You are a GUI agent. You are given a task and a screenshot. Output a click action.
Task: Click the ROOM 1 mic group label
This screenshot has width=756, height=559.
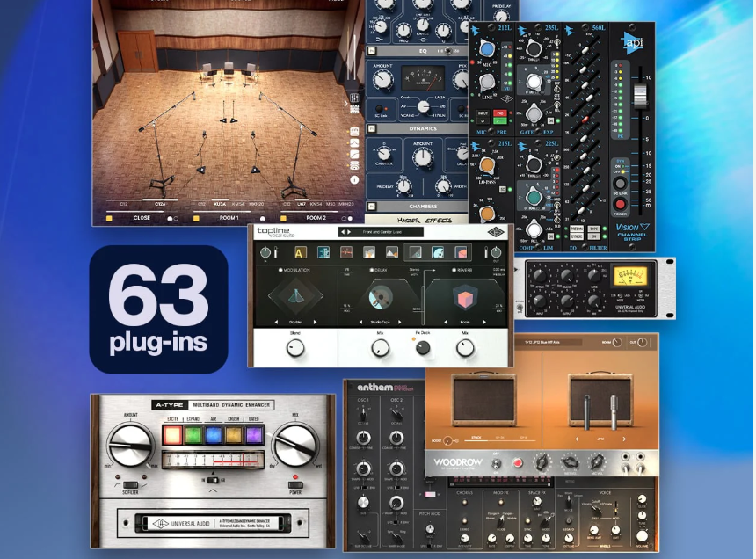coord(229,218)
